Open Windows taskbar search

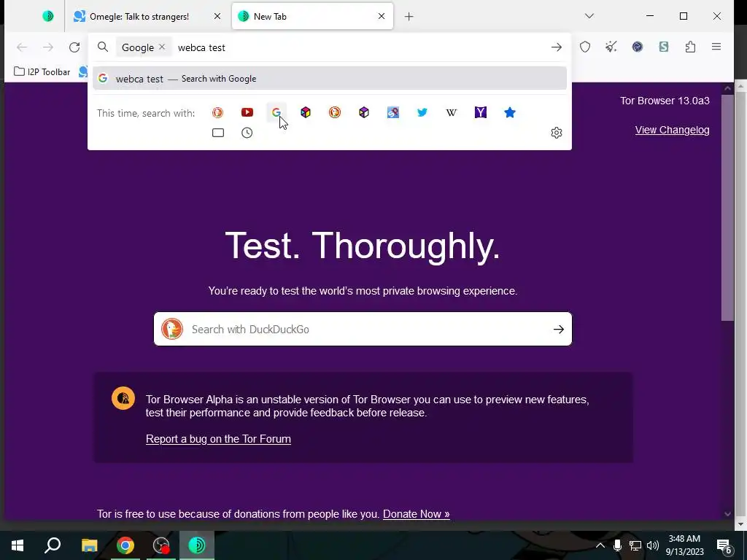[53, 545]
